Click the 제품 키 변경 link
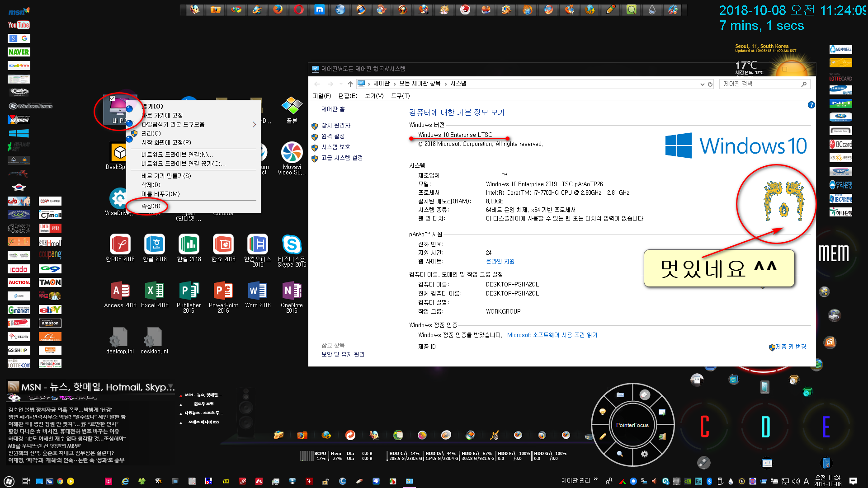This screenshot has height=488, width=868. [791, 347]
